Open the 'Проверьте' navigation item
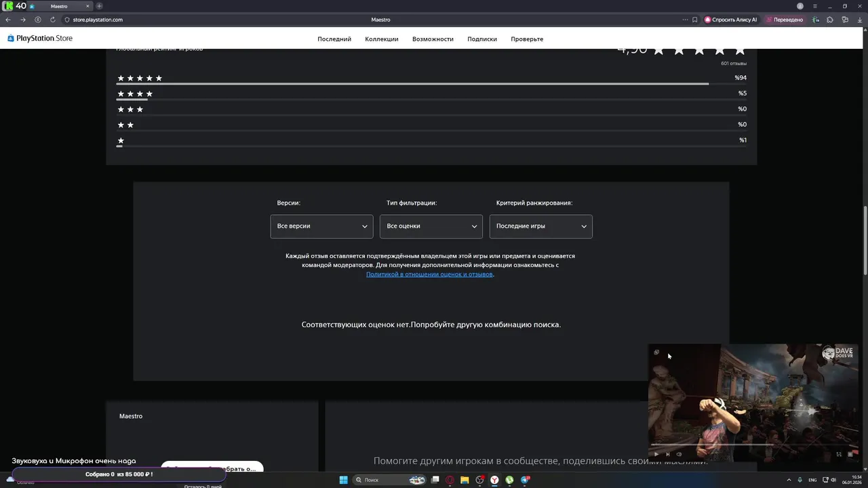868x488 pixels. point(527,39)
